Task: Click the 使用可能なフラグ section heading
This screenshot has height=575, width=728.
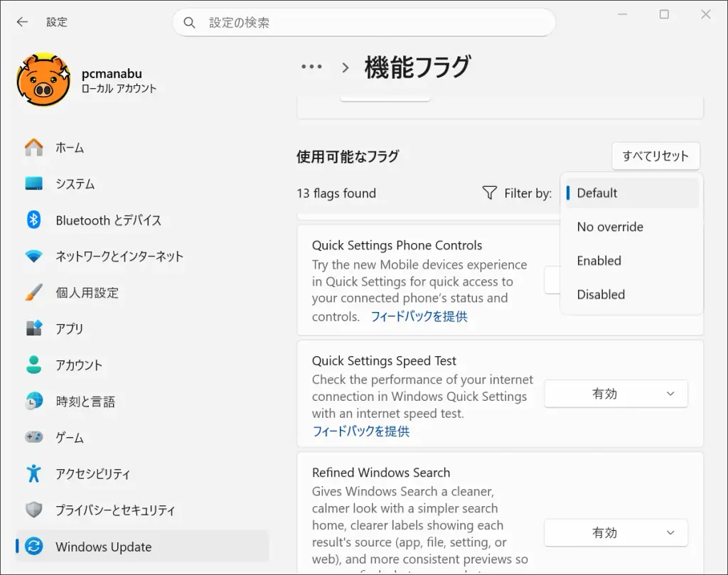Action: click(x=348, y=156)
